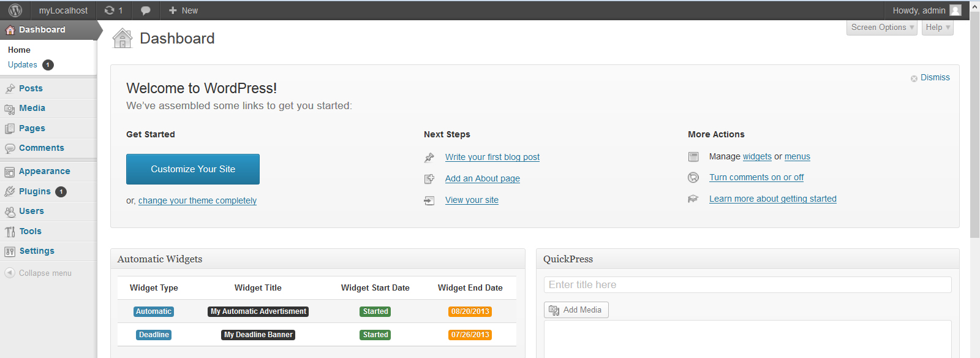The image size is (980, 358).
Task: Focus the Enter title here field
Action: (747, 284)
